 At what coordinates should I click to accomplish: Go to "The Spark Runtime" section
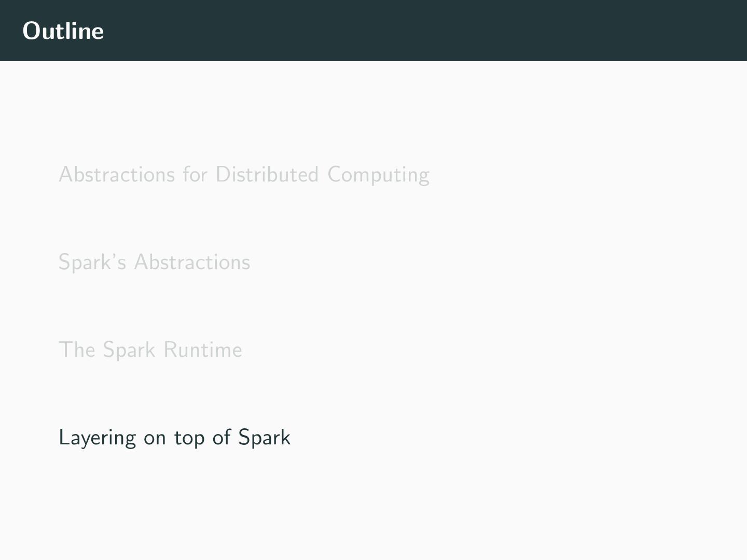150,350
